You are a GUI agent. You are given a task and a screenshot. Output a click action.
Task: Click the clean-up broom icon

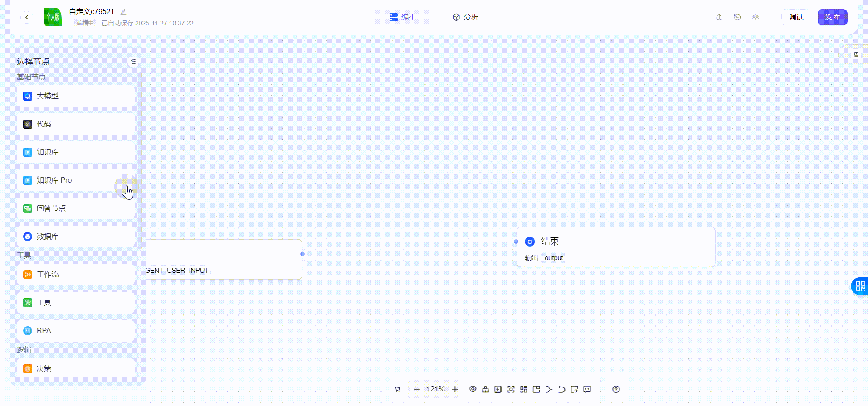pos(485,389)
